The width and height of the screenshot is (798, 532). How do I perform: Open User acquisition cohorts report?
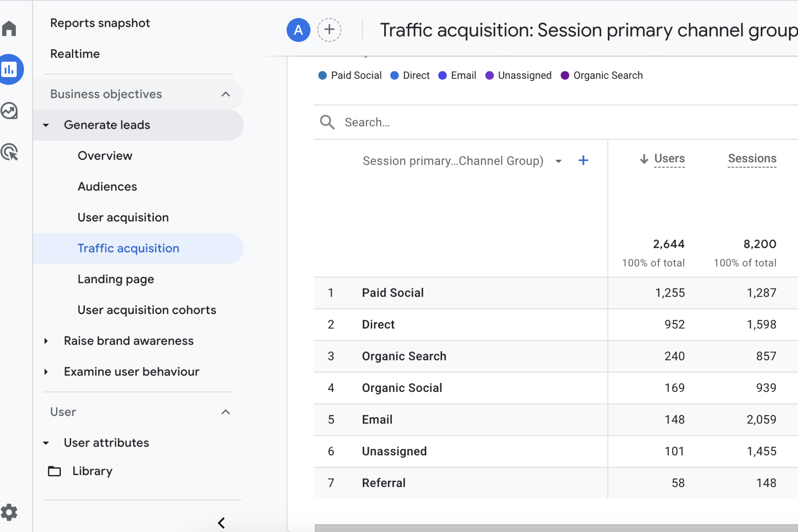(x=147, y=309)
